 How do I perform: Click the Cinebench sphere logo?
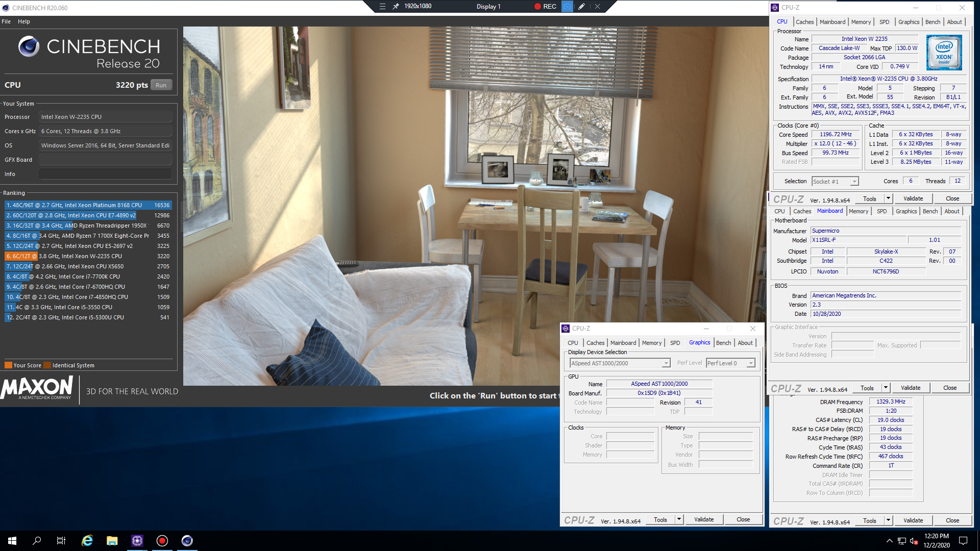[29, 46]
